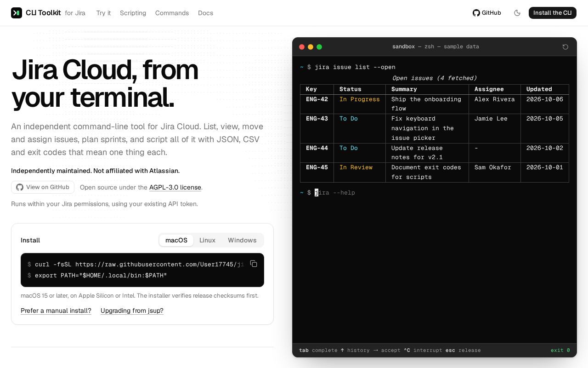Switch to the Linux install tab
The width and height of the screenshot is (588, 368).
(207, 240)
